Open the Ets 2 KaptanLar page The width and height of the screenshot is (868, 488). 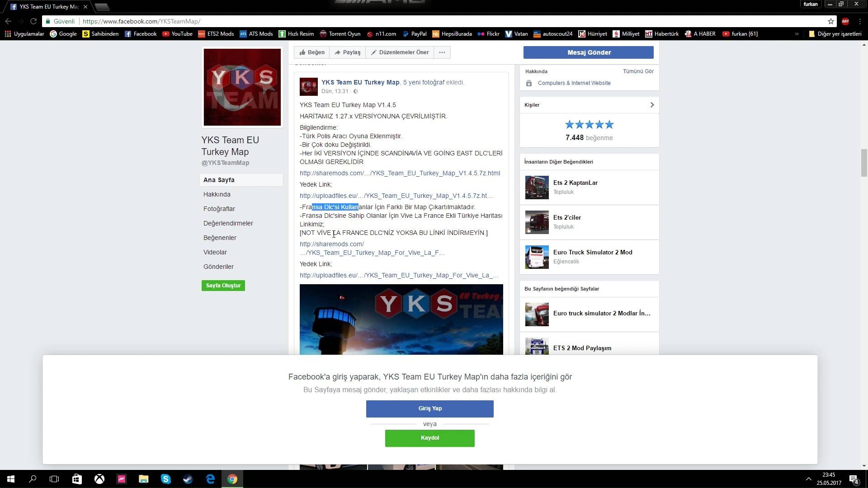coord(576,183)
